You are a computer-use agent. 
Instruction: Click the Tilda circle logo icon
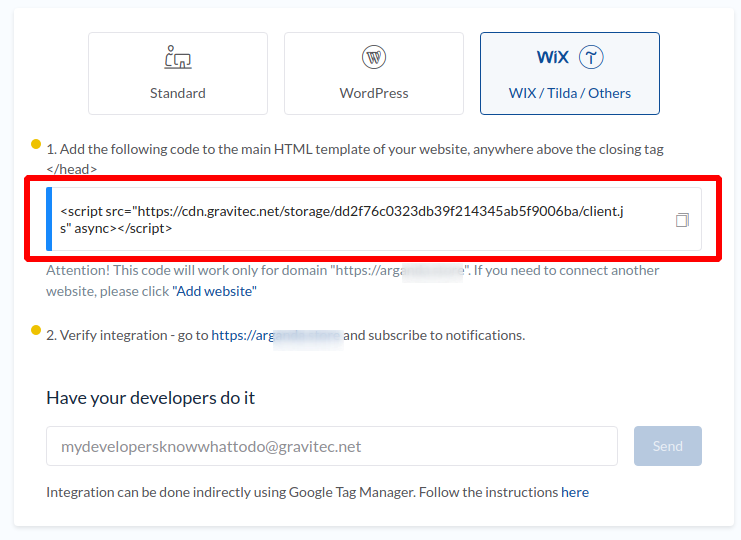[x=591, y=57]
